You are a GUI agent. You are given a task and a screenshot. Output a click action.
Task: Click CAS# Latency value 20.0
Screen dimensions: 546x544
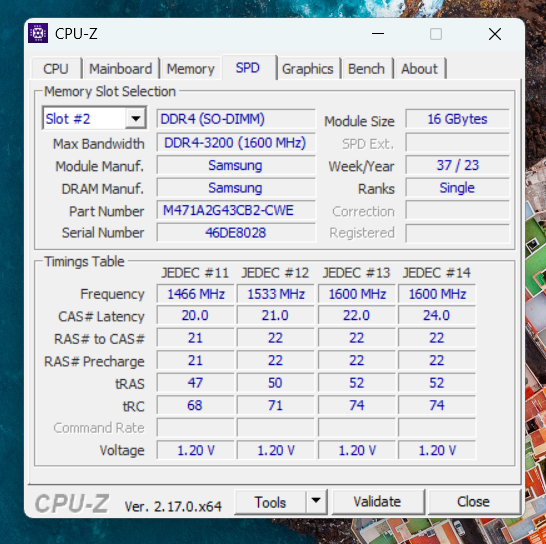coord(195,316)
